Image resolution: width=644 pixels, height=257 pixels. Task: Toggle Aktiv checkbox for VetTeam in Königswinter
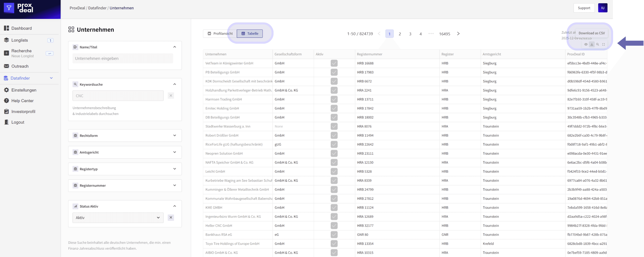[334, 63]
